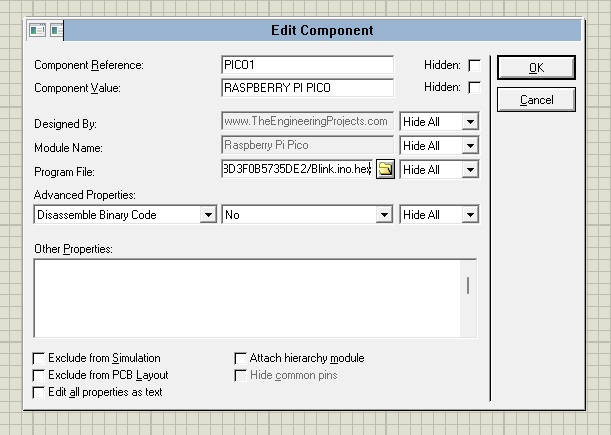Open the No value dropdown
The width and height of the screenshot is (611, 435).
click(307, 215)
